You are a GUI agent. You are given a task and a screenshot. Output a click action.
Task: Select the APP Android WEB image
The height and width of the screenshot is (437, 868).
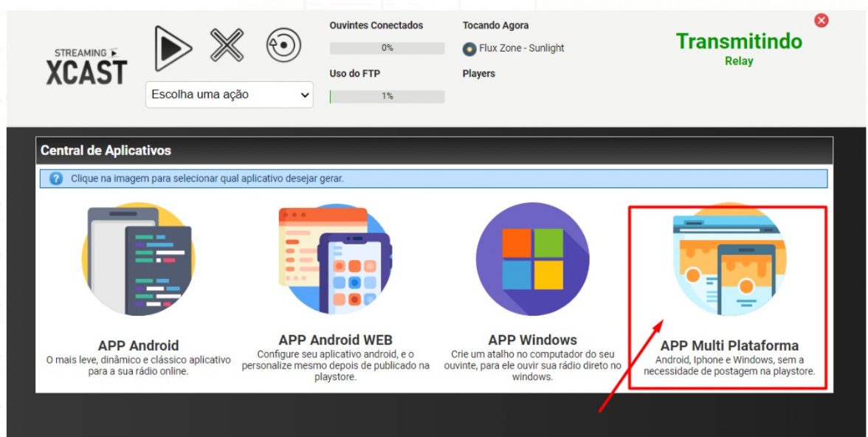tap(335, 259)
